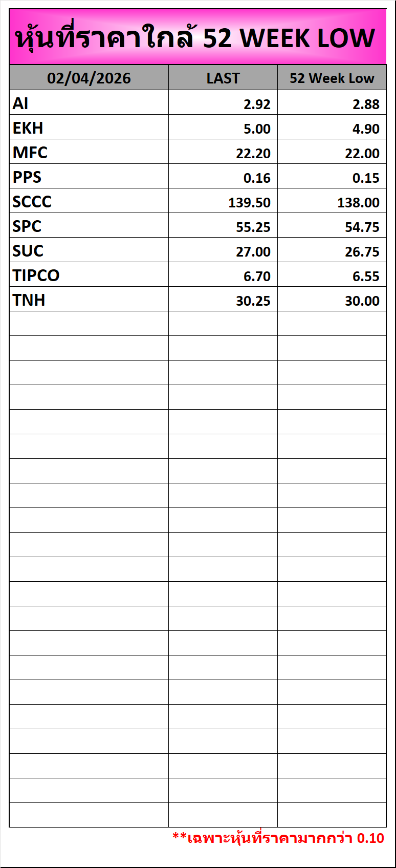Click the 55.25 last price cell
Screen dimensions: 396x868
point(253,227)
